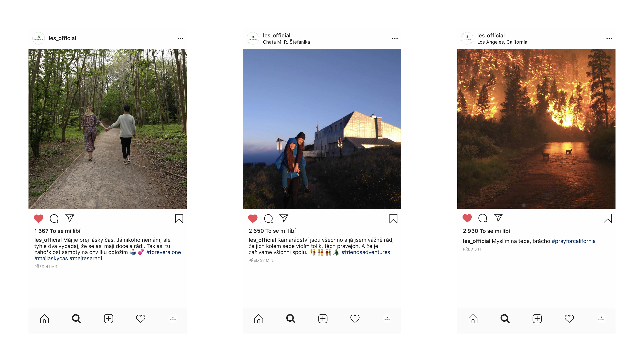The image size is (644, 362).
Task: Open #prayforcalifornia hashtag link
Action: [574, 241]
